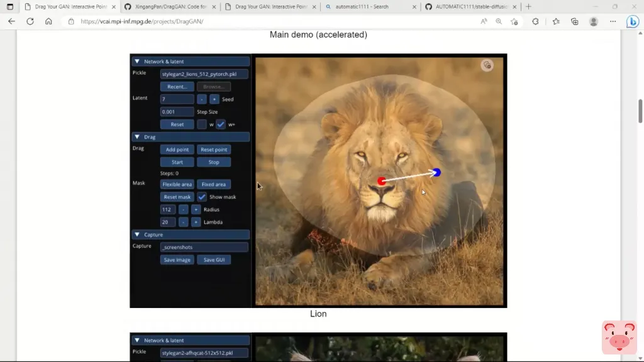Open the Favorites list icon
The height and width of the screenshot is (362, 644).
point(556,21)
